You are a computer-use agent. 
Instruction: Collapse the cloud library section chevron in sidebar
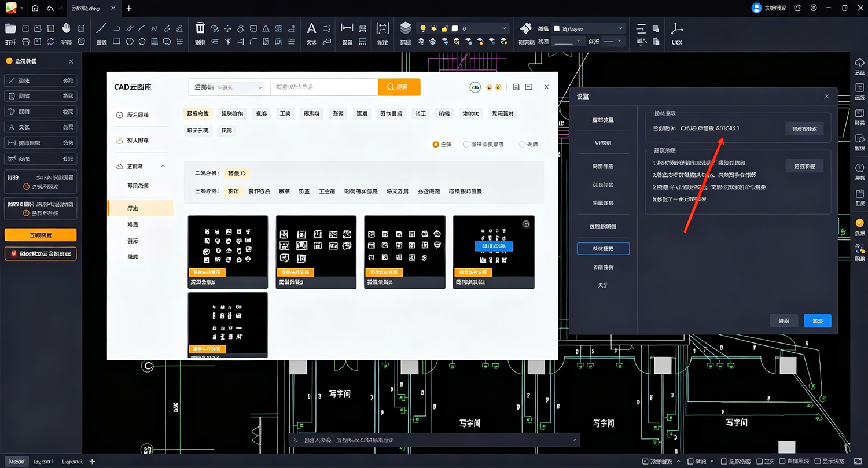(163, 167)
